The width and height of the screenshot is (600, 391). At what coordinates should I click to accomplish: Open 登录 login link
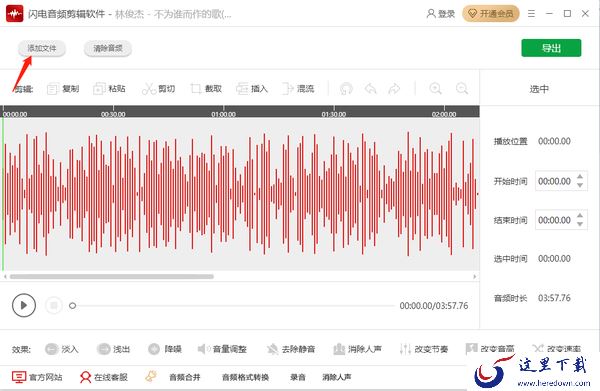tap(441, 14)
